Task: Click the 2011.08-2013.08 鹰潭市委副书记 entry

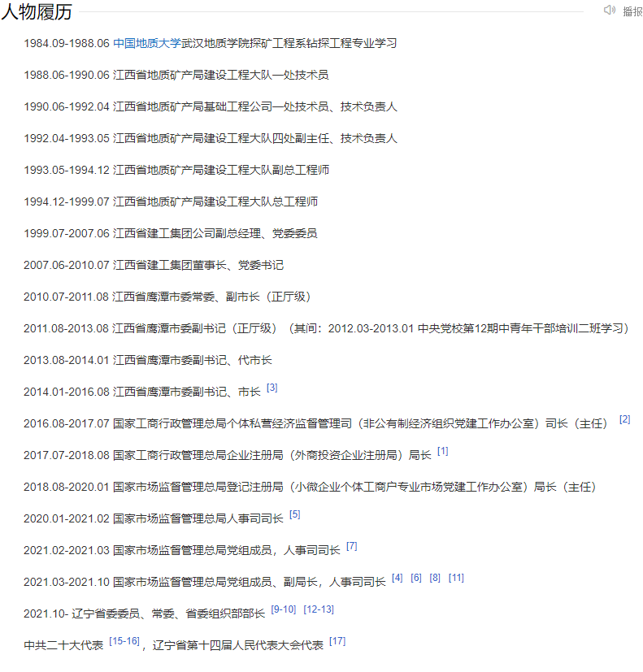Action: click(x=327, y=329)
